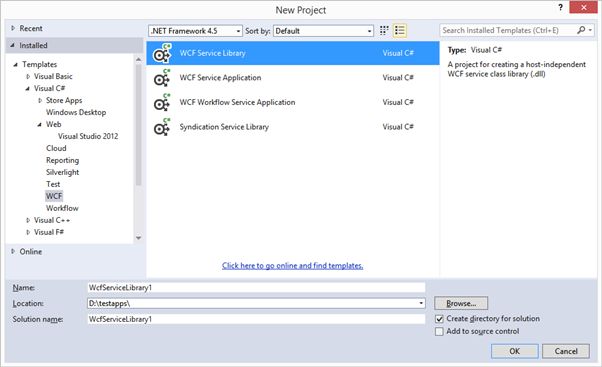Screen dimensions: 602x367
Task: Click the Cancel button
Action: pos(566,351)
